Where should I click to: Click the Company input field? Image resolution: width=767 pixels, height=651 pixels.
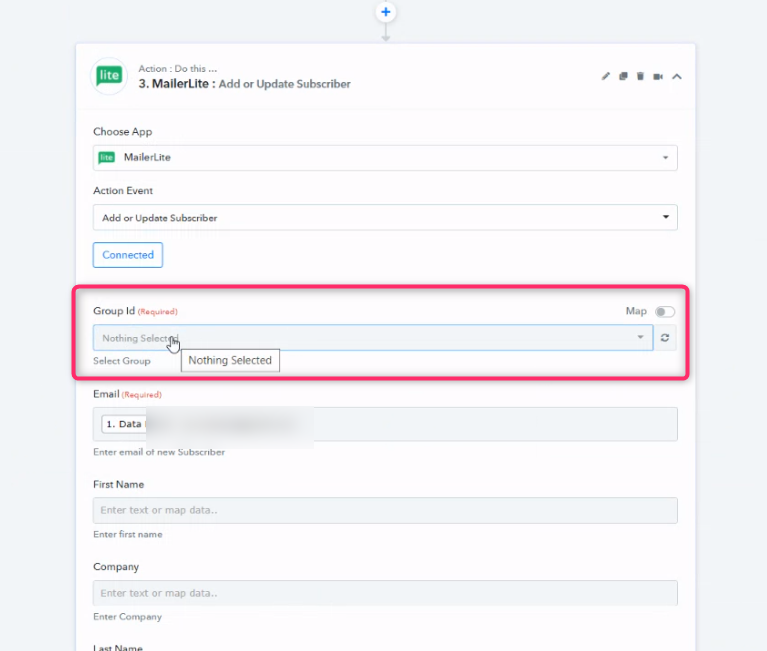coord(385,593)
